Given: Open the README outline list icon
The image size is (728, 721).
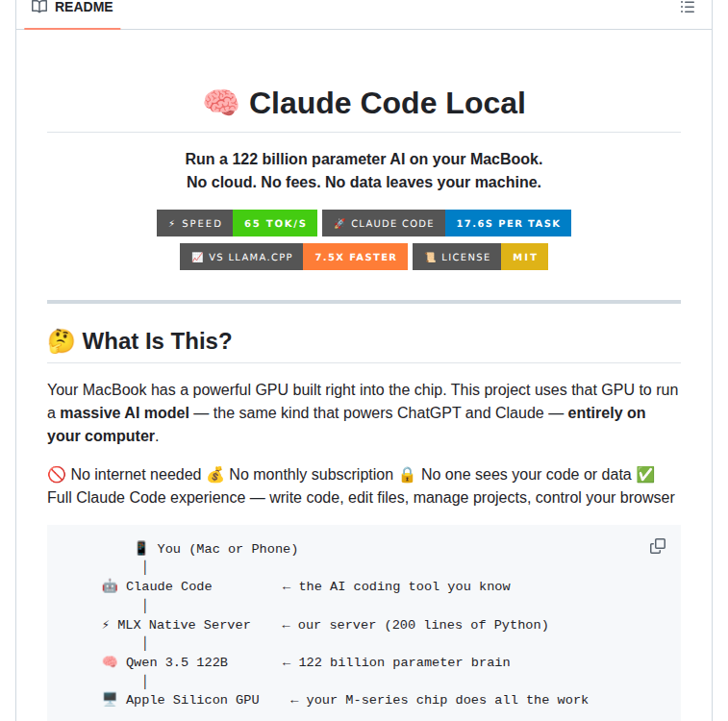Looking at the screenshot, I should [688, 7].
